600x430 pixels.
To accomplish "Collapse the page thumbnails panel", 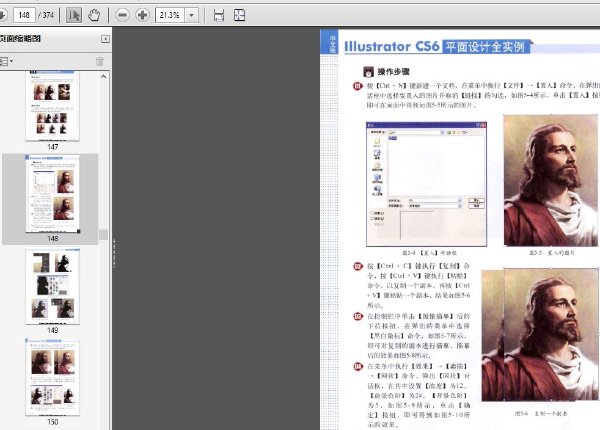I will 105,39.
